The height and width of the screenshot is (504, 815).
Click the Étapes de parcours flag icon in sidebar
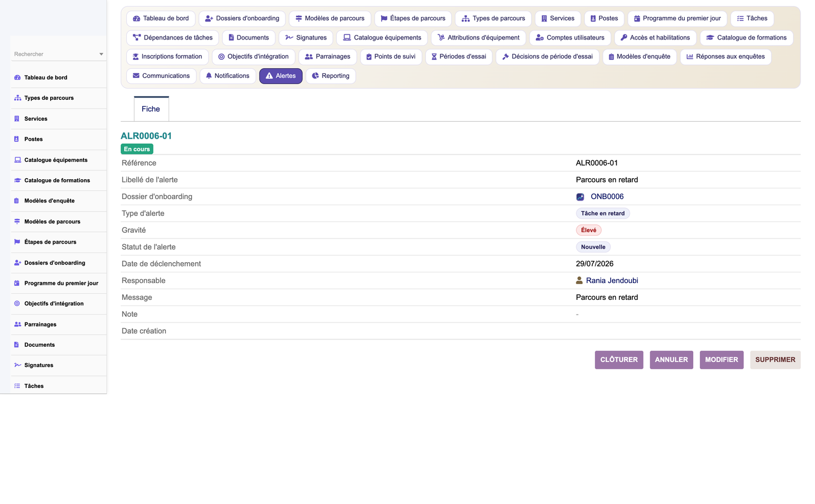pyautogui.click(x=17, y=242)
